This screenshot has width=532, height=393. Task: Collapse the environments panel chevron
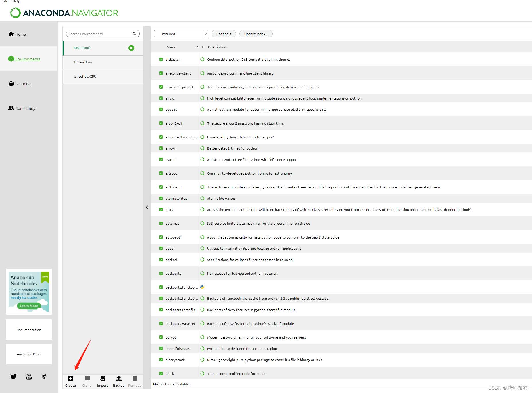click(147, 207)
